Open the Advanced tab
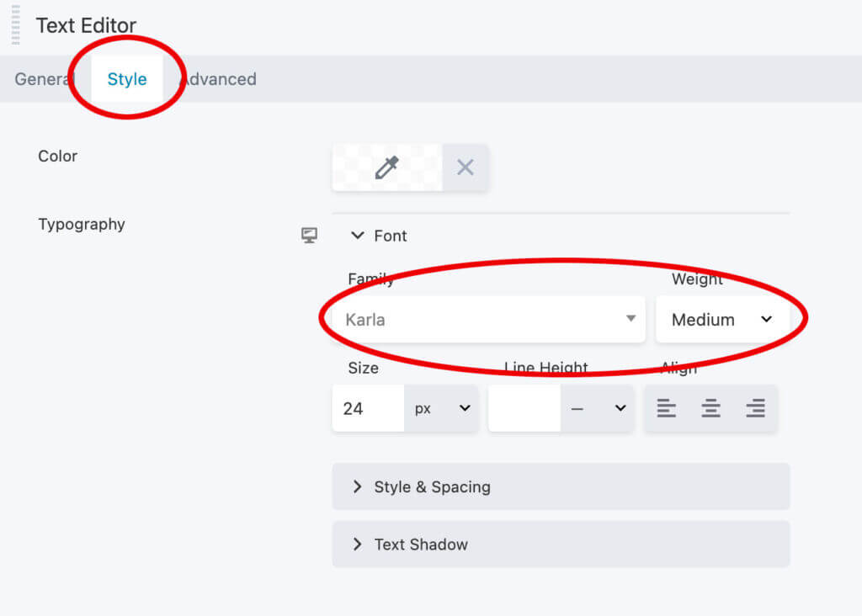 (x=219, y=79)
